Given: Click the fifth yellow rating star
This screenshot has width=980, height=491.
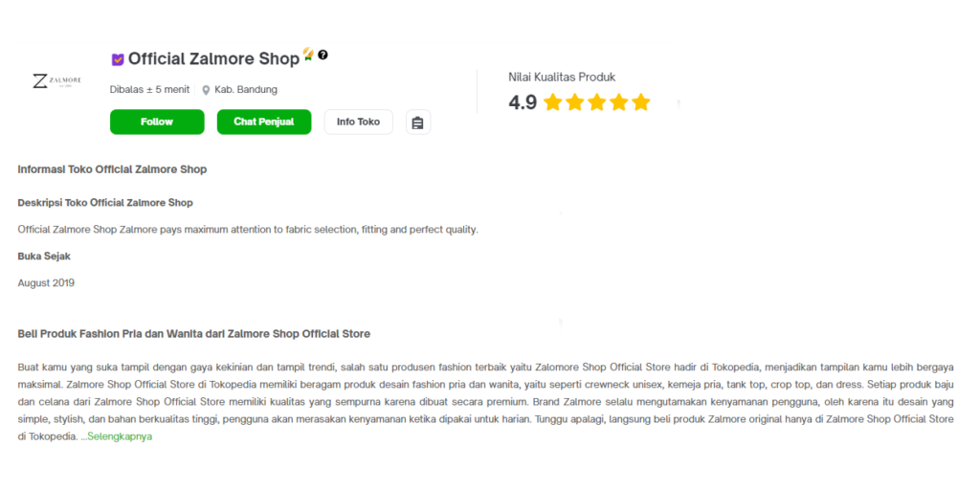Looking at the screenshot, I should pos(640,101).
